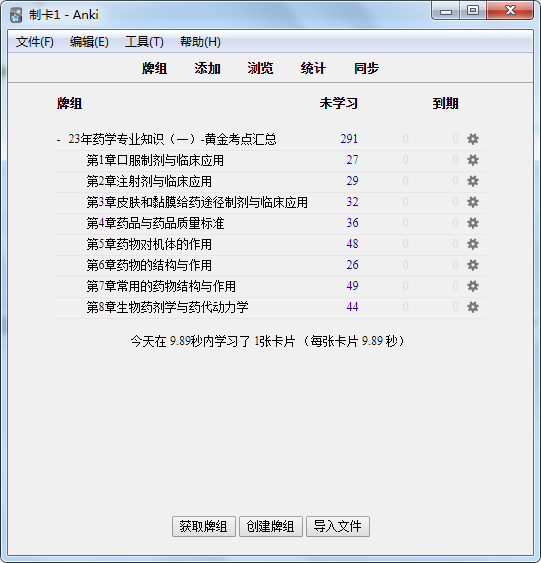
Task: Open gear options for 第7章常用的药物结构与作用
Action: click(473, 286)
